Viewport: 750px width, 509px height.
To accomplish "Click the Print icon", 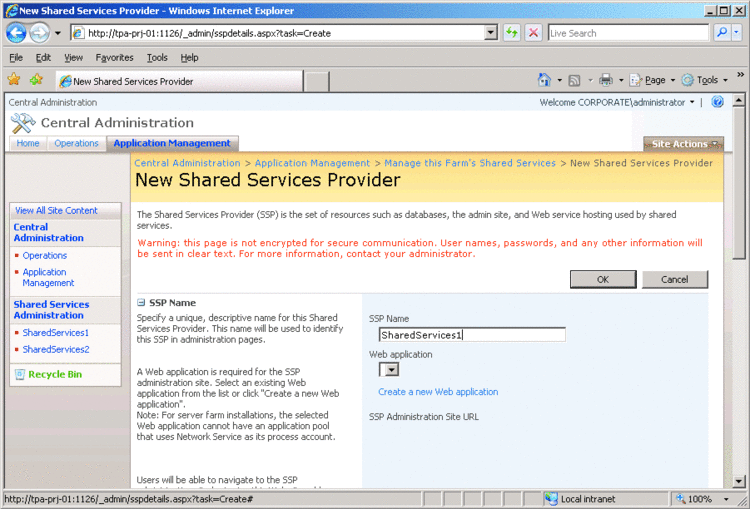I will click(x=606, y=80).
